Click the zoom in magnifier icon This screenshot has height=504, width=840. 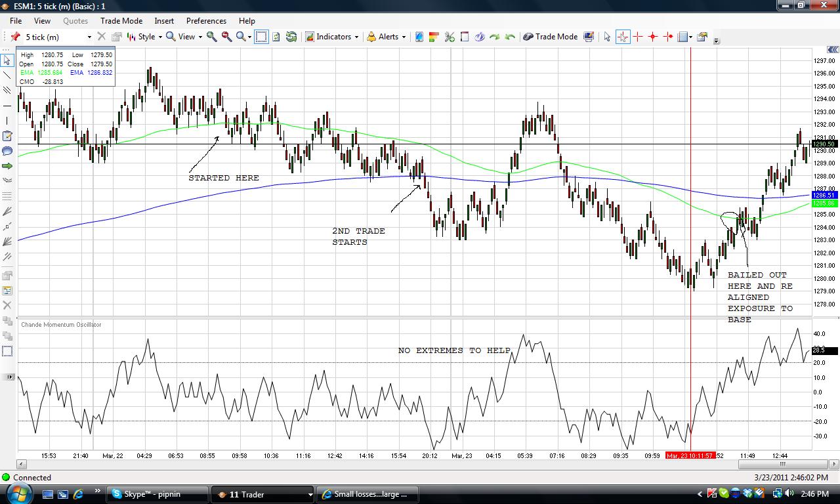point(212,37)
